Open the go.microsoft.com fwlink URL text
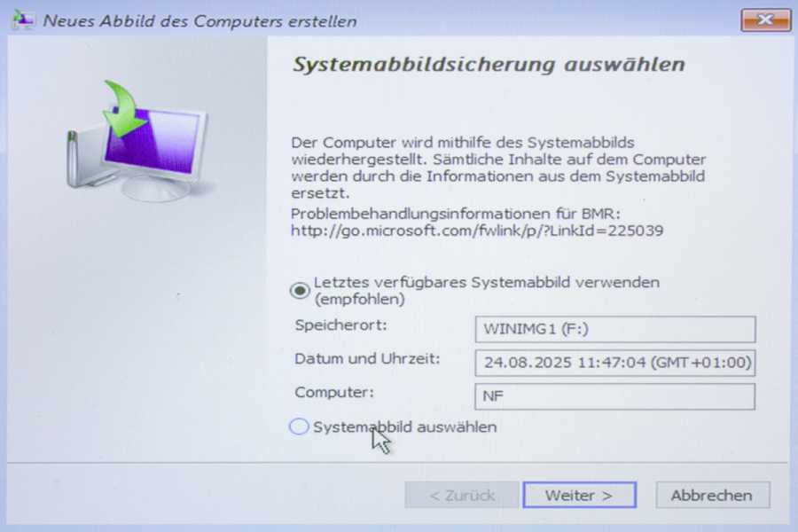798x532 pixels. point(477,231)
